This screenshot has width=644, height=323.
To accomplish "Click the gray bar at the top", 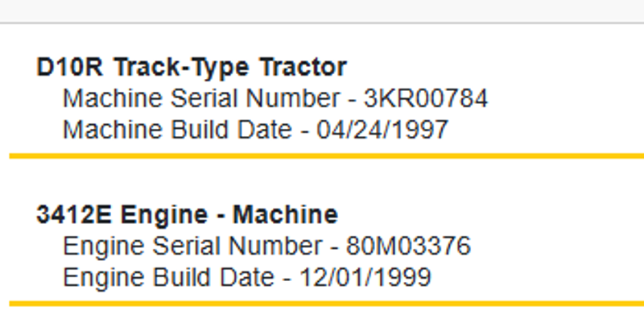I will click(x=322, y=10).
